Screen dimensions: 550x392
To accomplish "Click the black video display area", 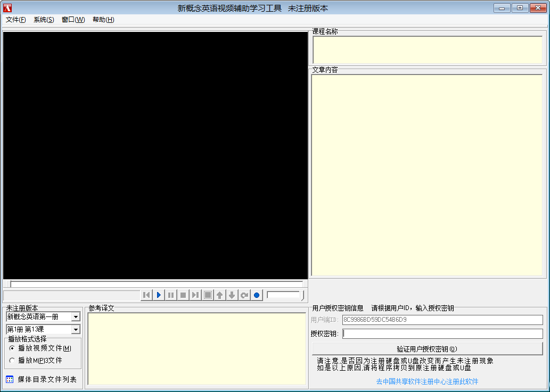I will pos(155,155).
